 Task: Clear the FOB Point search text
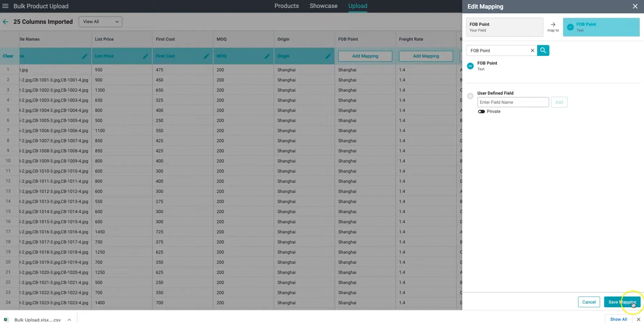(532, 50)
